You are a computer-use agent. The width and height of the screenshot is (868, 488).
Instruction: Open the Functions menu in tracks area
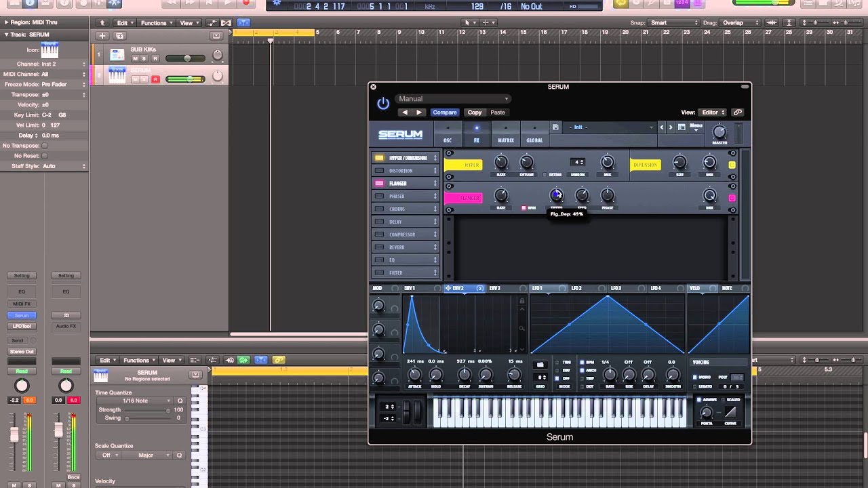(x=156, y=23)
